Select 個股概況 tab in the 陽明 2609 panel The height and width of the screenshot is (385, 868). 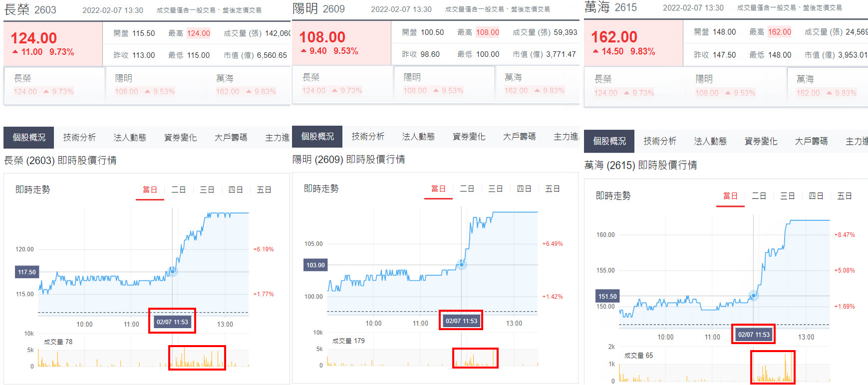point(317,137)
